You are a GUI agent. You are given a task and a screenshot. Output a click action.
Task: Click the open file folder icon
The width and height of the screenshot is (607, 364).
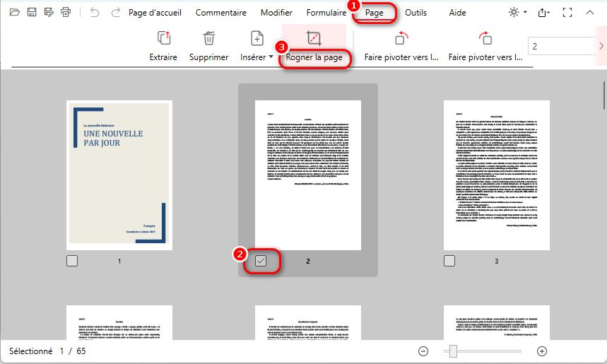click(13, 13)
